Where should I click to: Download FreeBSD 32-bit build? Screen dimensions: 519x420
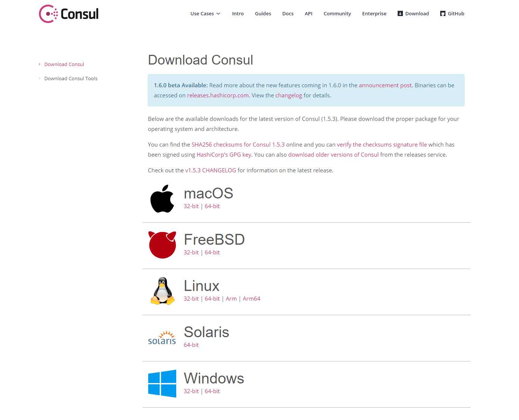click(x=191, y=252)
